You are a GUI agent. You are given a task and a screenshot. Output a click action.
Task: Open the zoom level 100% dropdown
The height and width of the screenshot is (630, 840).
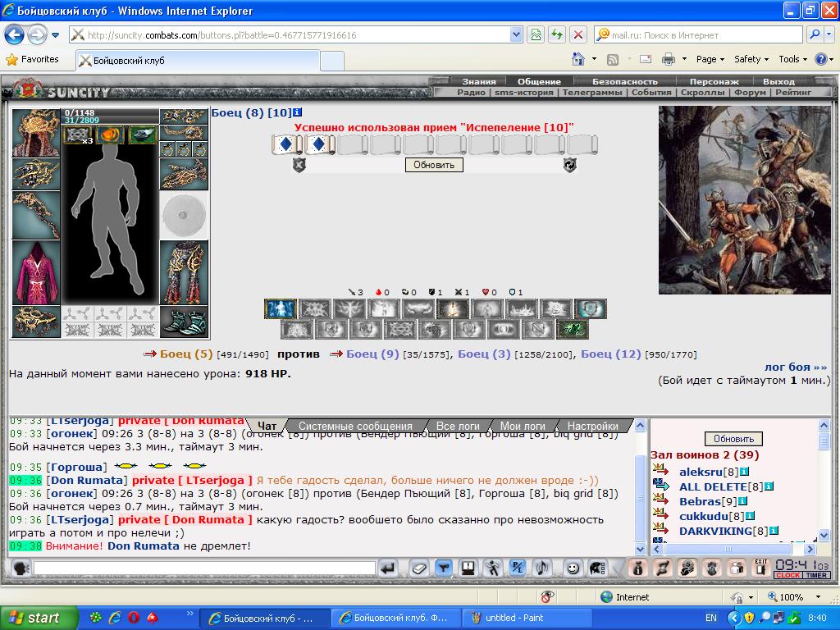pyautogui.click(x=818, y=597)
